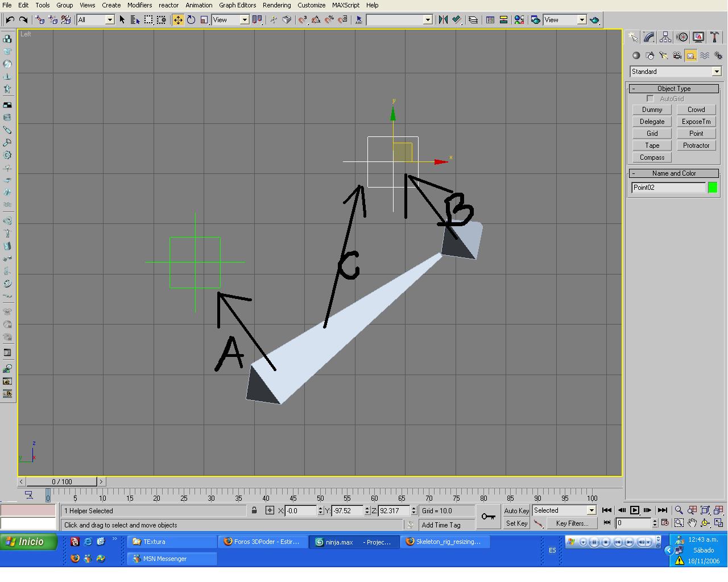Click the Point helper button
This screenshot has height=582, width=728.
[x=696, y=134]
